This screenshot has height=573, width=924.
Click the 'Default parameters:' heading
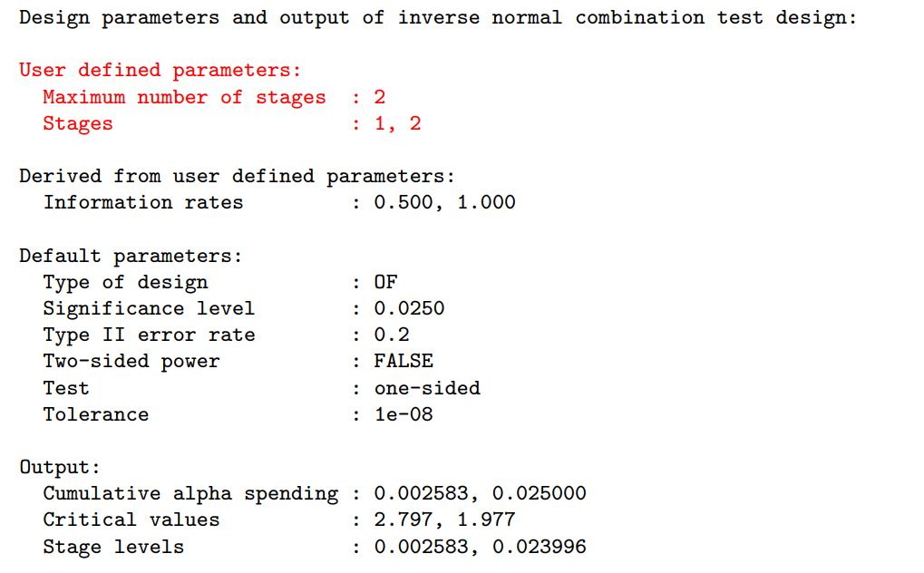131,256
